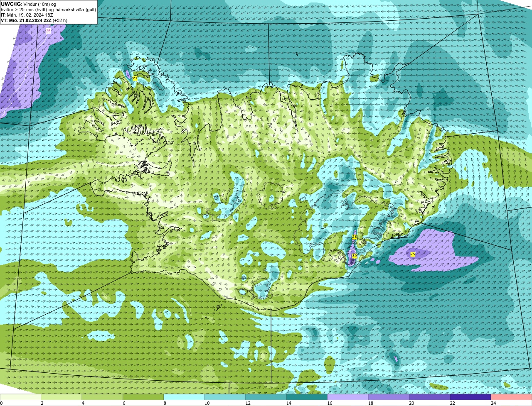This screenshot has height=406, width=532.
Task: Click the 'UWC/IG: Vindur (10m) og' title line
Action: 28,4
